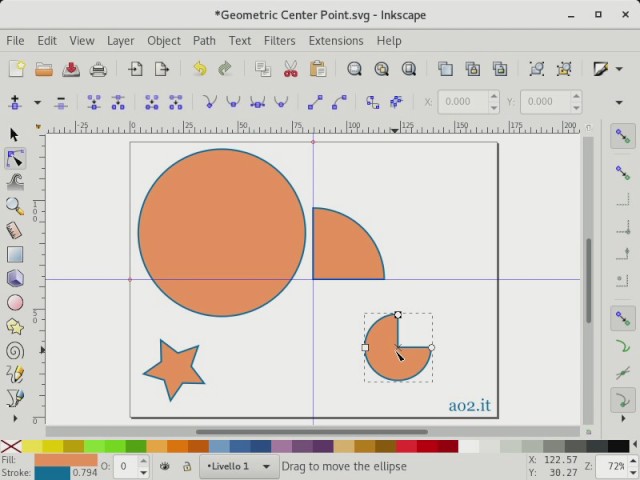Make selected segments lines
640x480 pixels.
coord(315,102)
